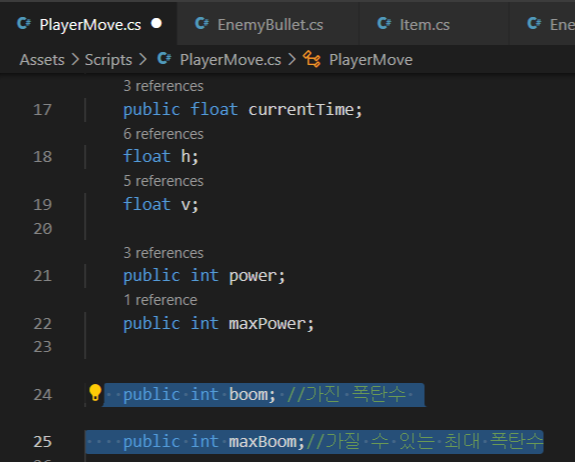The image size is (575, 462).
Task: Click the 'float' keyword on line 17
Action: 214,110
